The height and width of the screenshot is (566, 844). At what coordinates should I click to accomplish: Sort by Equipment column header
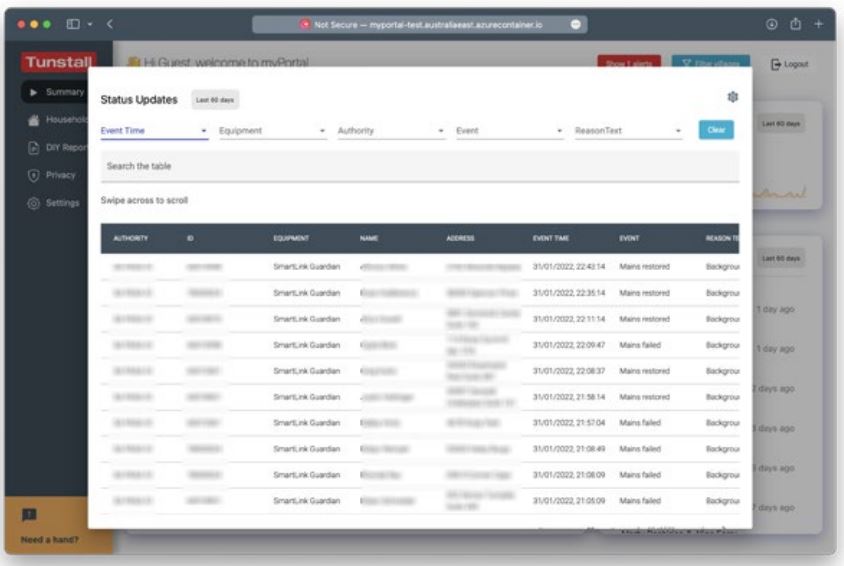click(x=291, y=238)
